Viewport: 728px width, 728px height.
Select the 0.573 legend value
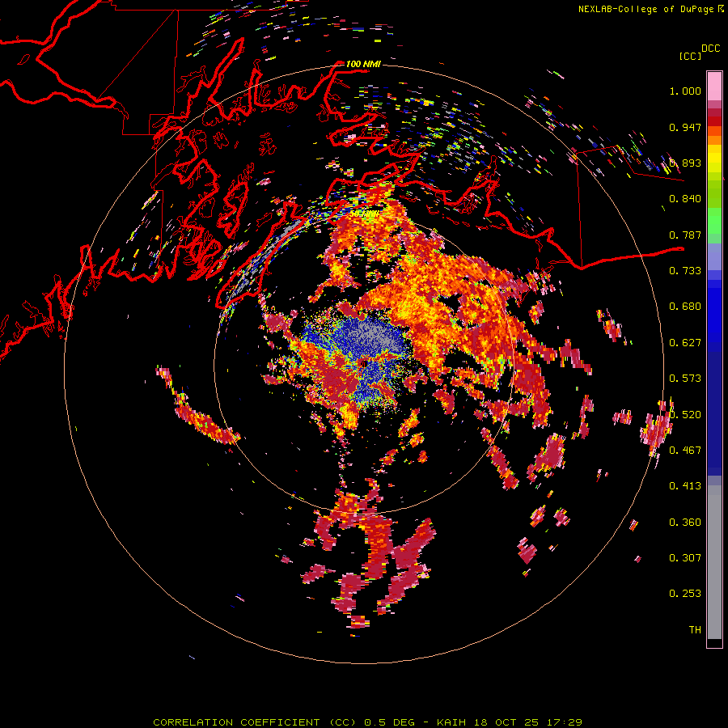[685, 379]
